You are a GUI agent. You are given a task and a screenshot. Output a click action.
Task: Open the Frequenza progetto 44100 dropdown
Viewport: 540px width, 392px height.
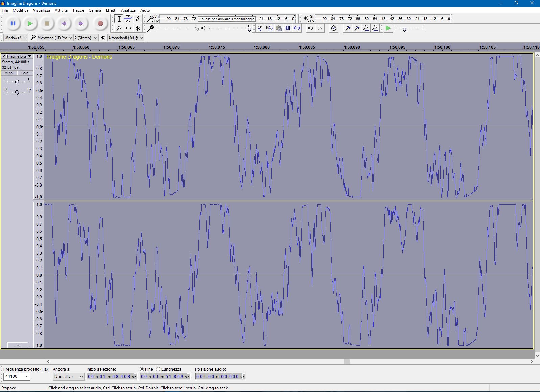[x=17, y=376]
